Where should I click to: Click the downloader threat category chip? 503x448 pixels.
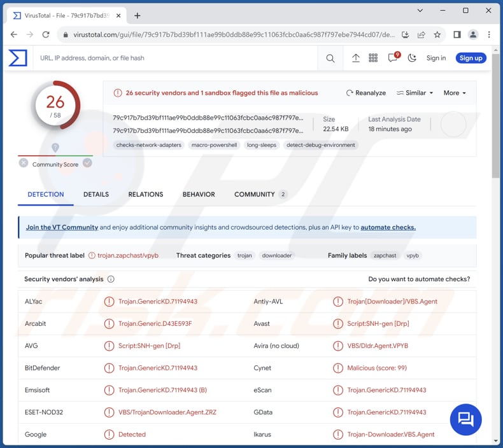[x=277, y=256]
